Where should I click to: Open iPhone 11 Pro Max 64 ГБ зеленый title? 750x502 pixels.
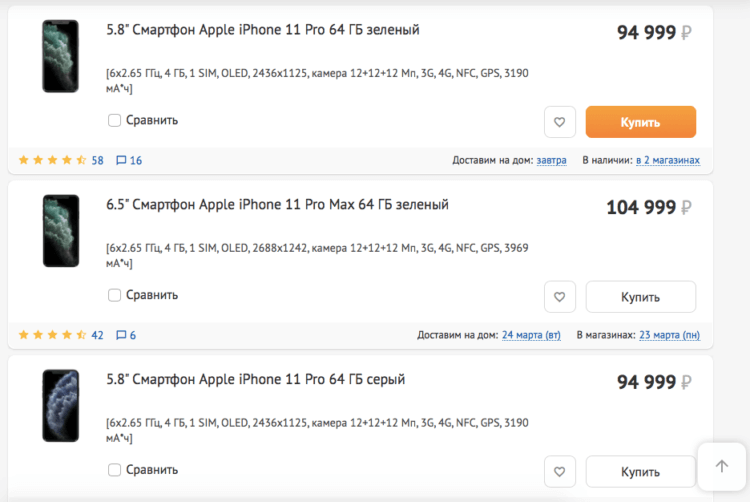[x=277, y=205]
